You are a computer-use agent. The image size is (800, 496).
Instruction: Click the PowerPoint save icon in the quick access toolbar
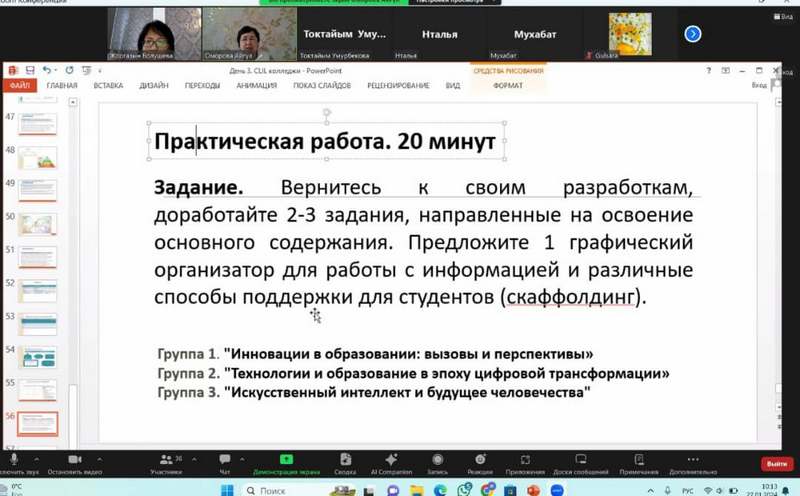30,70
